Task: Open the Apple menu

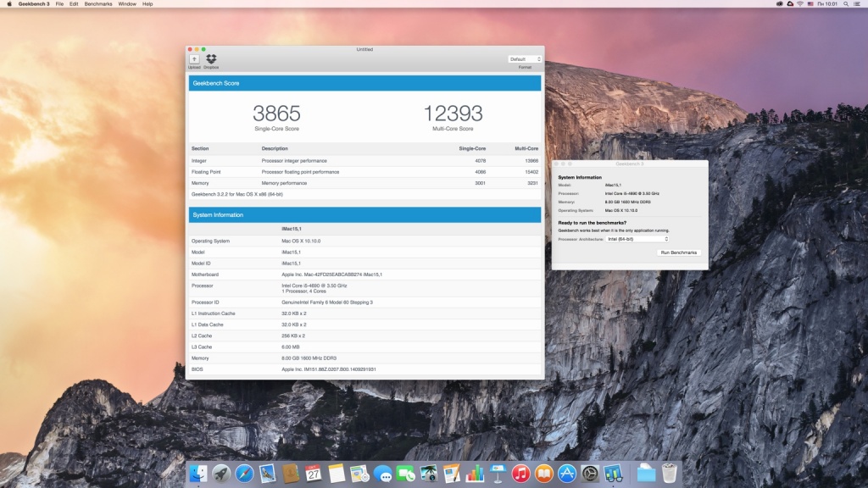Action: (9, 4)
